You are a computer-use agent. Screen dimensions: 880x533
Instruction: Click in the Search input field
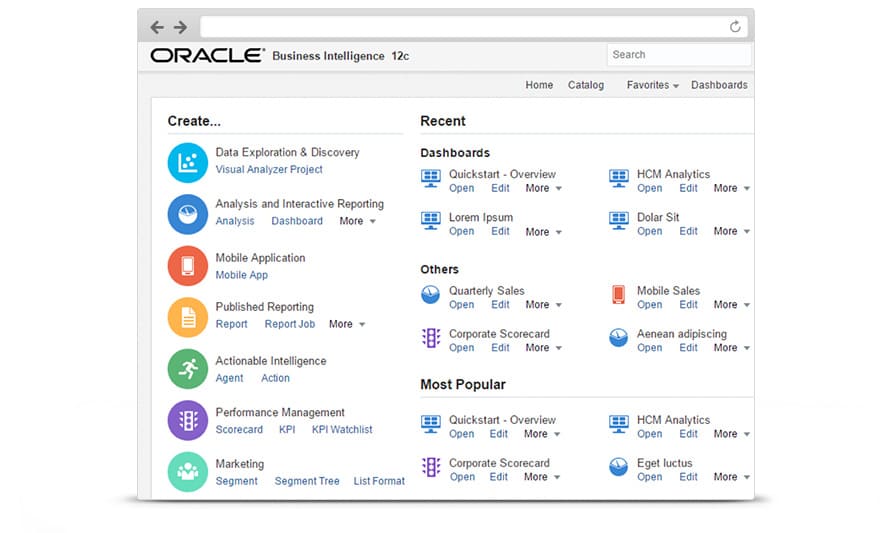click(677, 55)
